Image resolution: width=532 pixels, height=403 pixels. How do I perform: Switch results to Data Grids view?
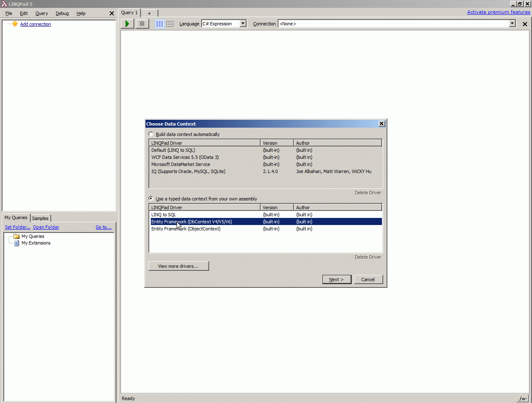pos(170,24)
